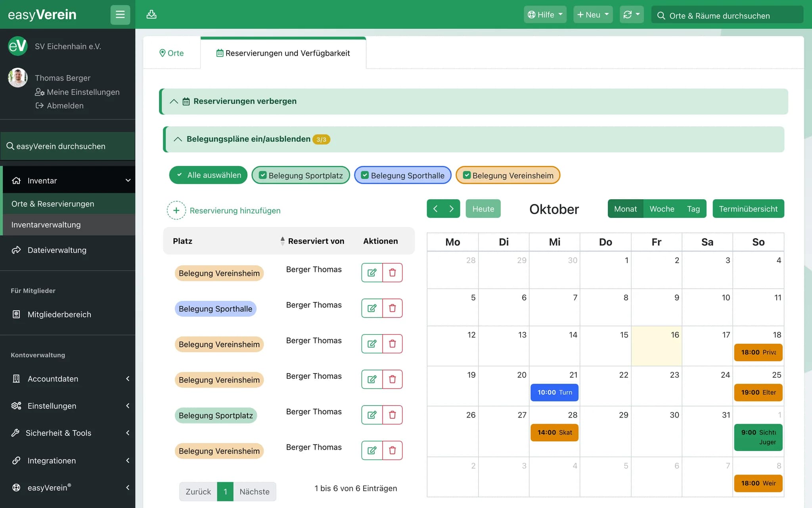Viewport: 812px width, 508px height.
Task: Toggle the Belegung Sporthalle checkbox
Action: click(365, 175)
